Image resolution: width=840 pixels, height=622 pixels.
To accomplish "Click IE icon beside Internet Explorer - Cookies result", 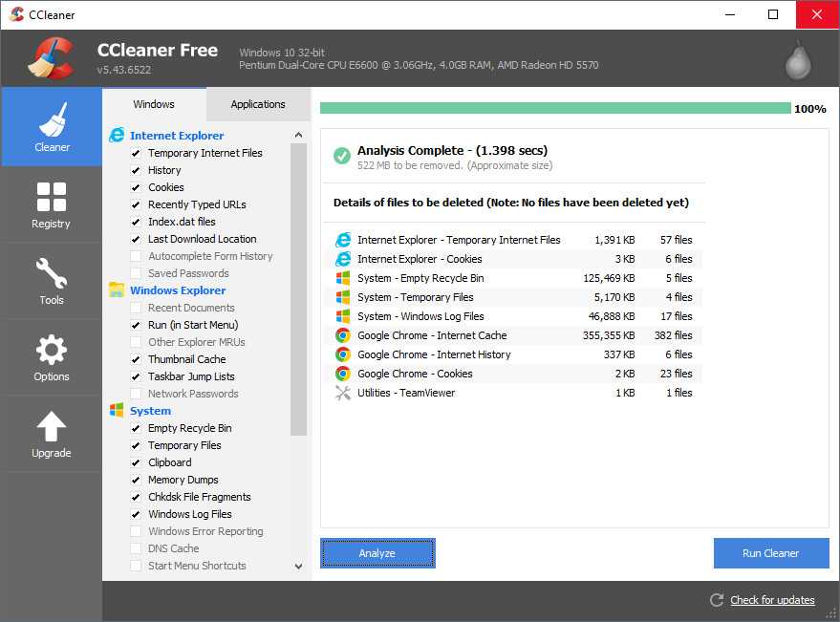I will [x=343, y=259].
